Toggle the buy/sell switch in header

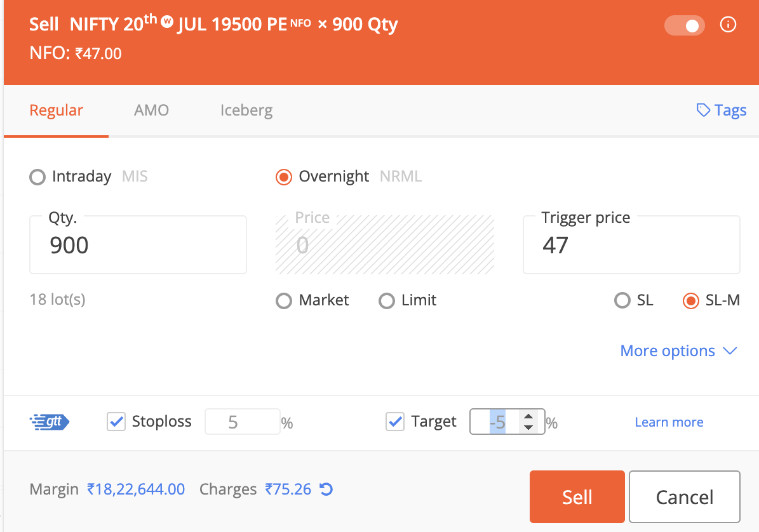pyautogui.click(x=684, y=25)
